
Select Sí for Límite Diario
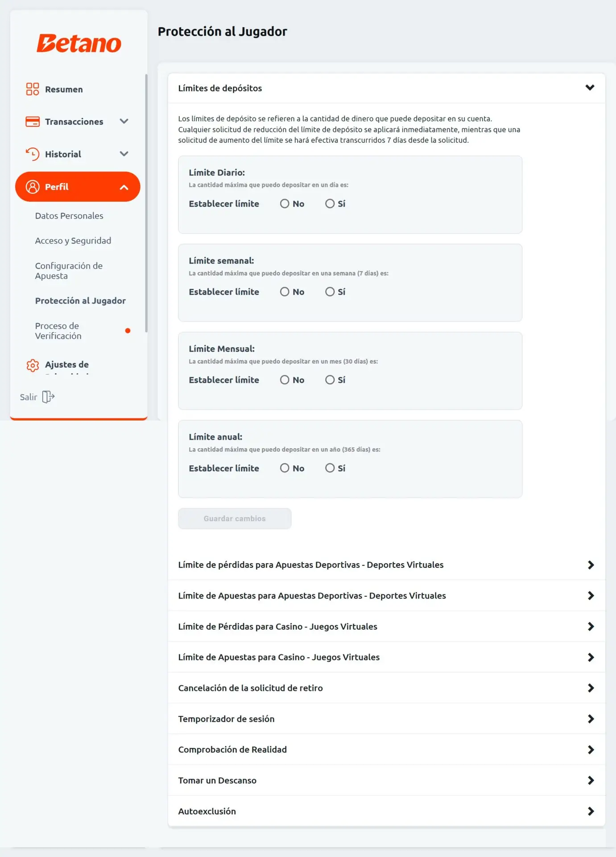[x=330, y=204]
